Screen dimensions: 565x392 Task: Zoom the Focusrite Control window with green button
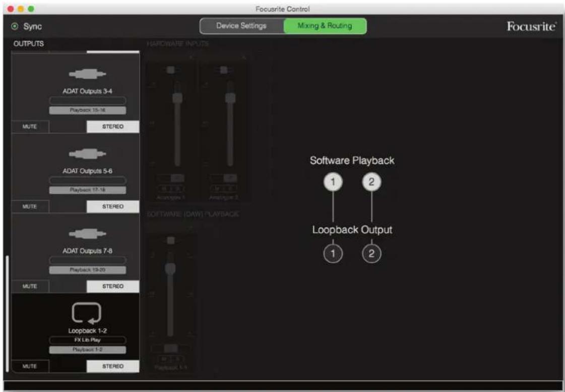point(31,9)
